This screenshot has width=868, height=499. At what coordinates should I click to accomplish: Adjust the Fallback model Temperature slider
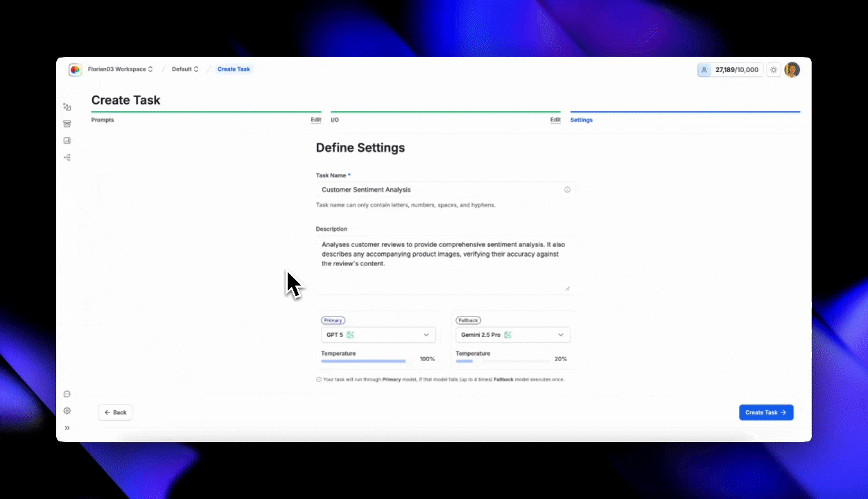click(503, 361)
